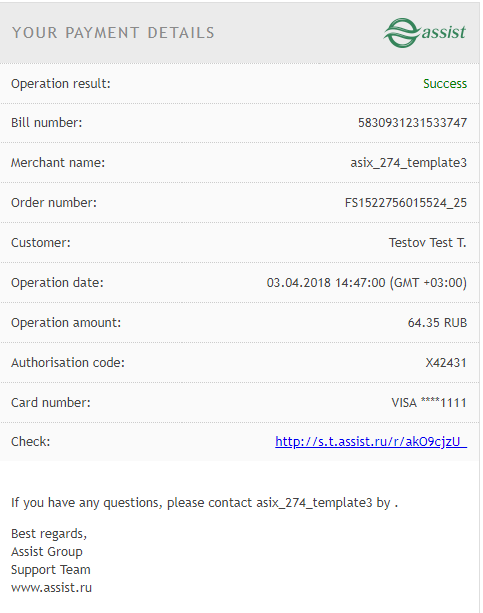Image resolution: width=483 pixels, height=613 pixels.
Task: Click the authorisation code X42431
Action: [x=446, y=363]
